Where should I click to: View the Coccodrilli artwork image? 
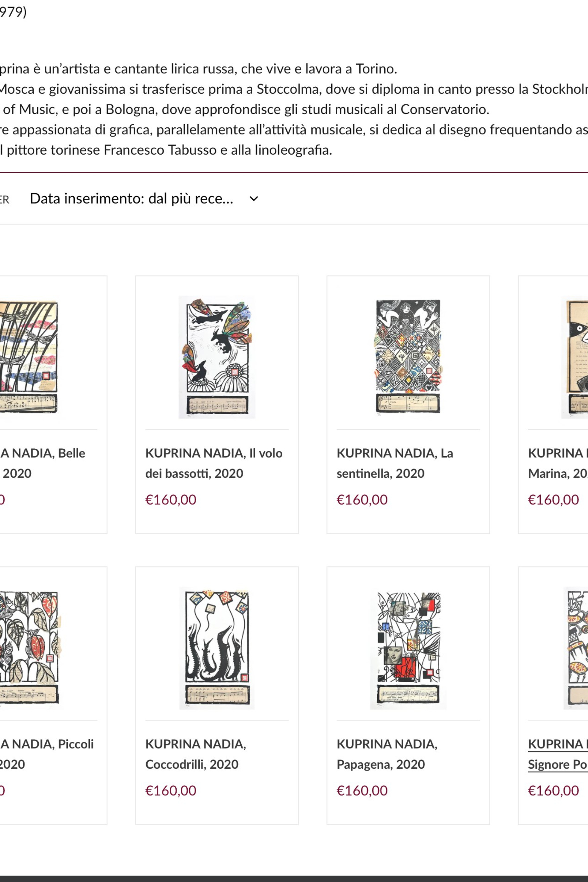click(217, 648)
